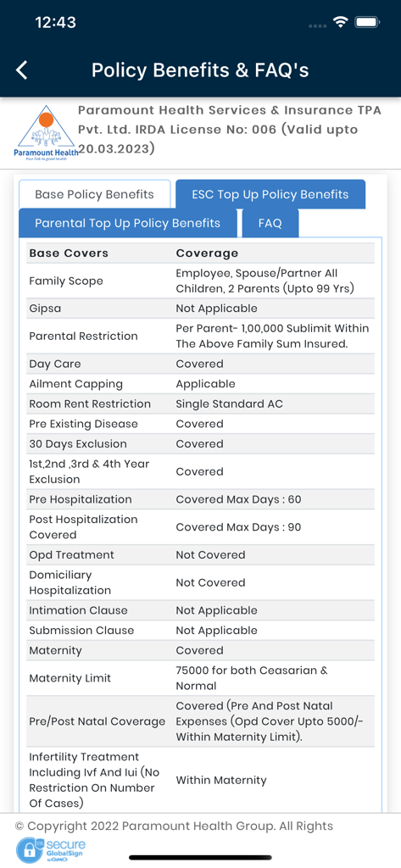Select the Day Care row label
401x868 pixels.
click(x=55, y=364)
